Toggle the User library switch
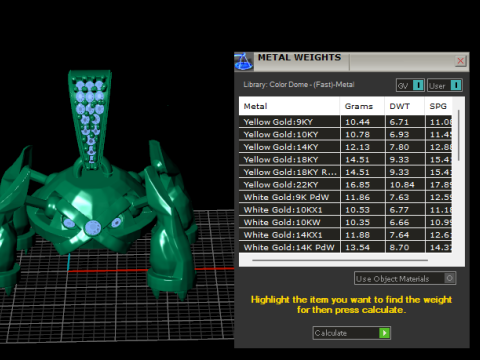Viewport: 480px width, 360px height. (x=445, y=85)
